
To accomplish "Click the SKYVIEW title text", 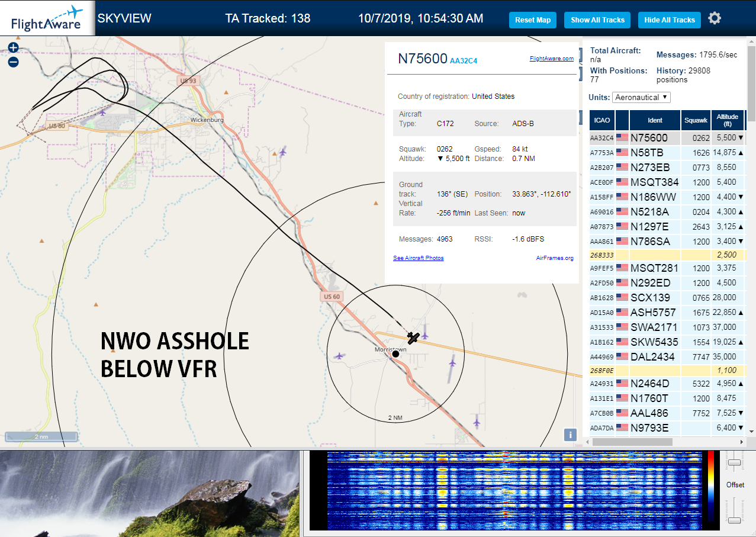I will pyautogui.click(x=124, y=18).
